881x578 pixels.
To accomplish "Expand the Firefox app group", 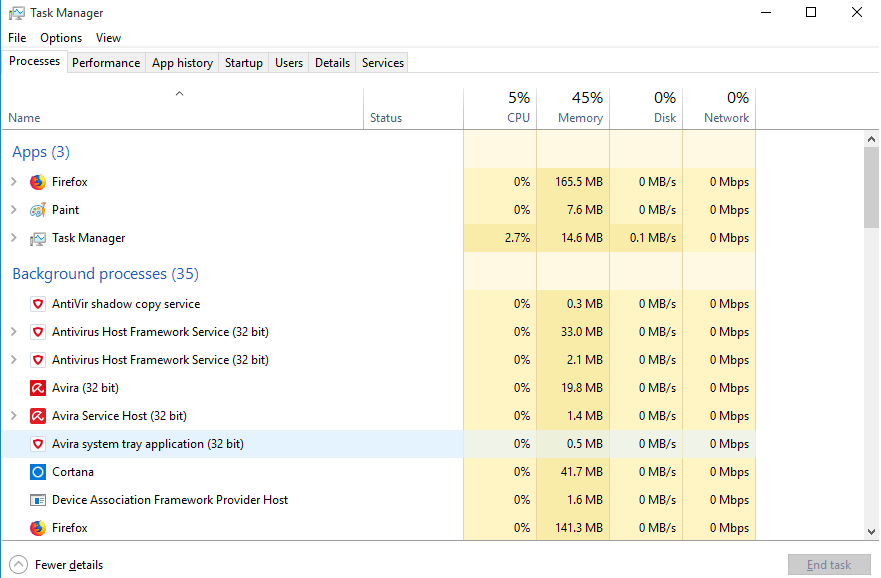I will coord(14,181).
